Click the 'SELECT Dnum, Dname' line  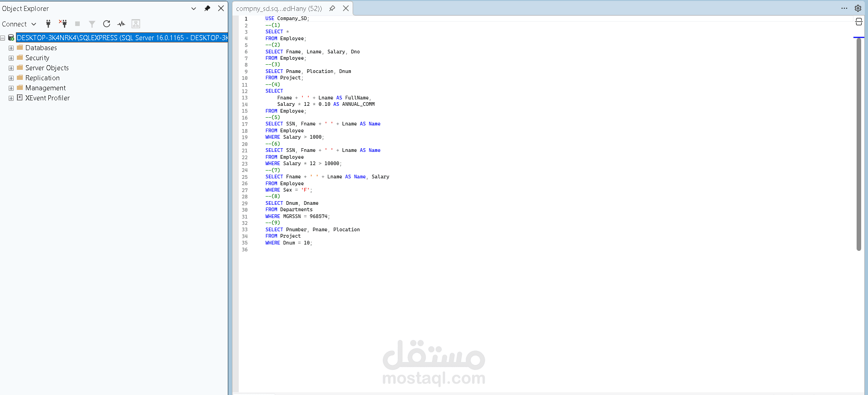tap(292, 203)
